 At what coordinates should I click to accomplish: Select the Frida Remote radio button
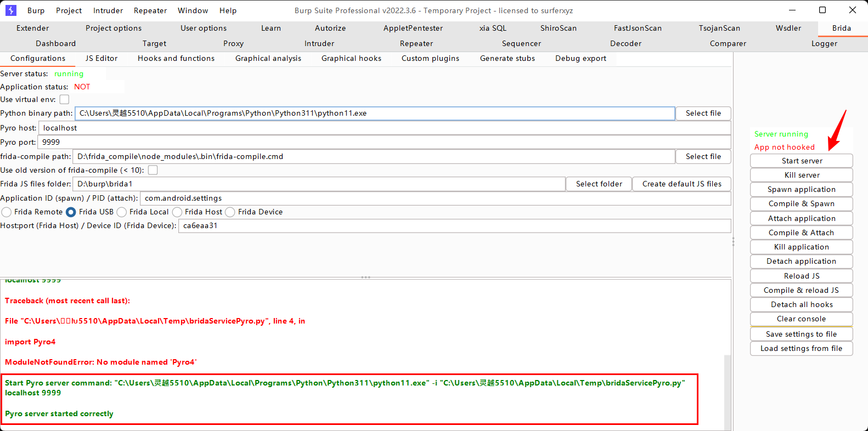pos(7,212)
